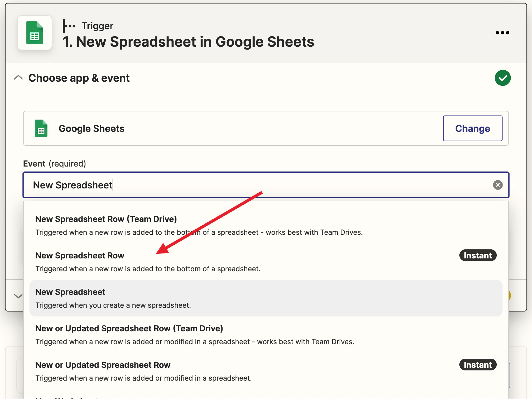Click Instant badge on New Spreadsheet Row

click(x=477, y=256)
